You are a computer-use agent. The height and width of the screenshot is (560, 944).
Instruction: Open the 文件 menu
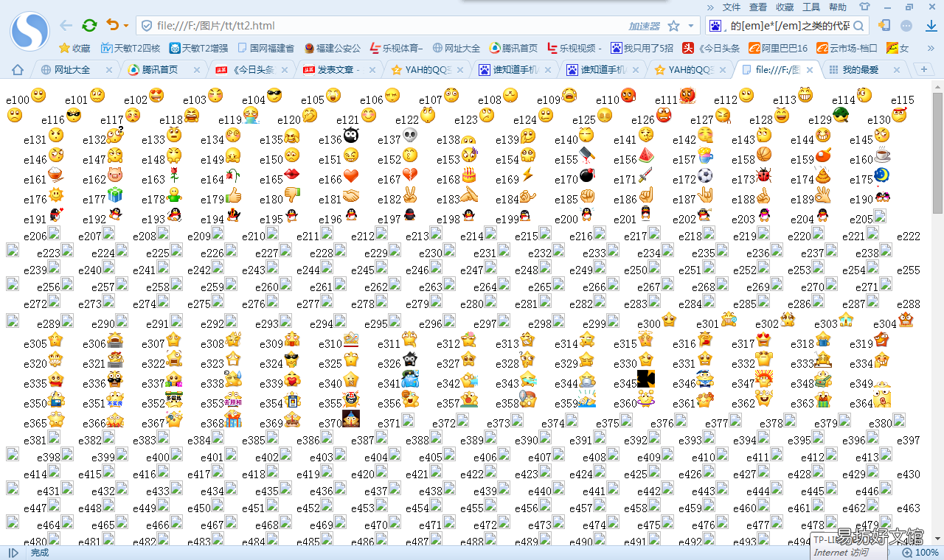coord(732,7)
